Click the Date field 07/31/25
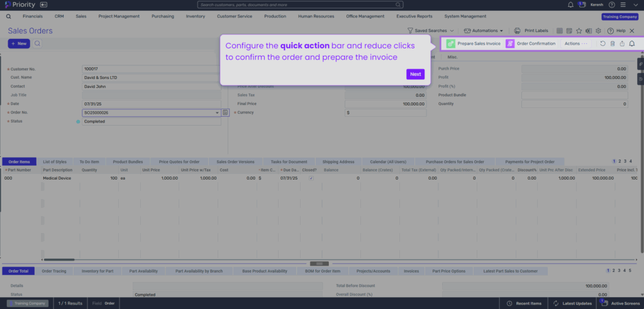 pyautogui.click(x=151, y=104)
